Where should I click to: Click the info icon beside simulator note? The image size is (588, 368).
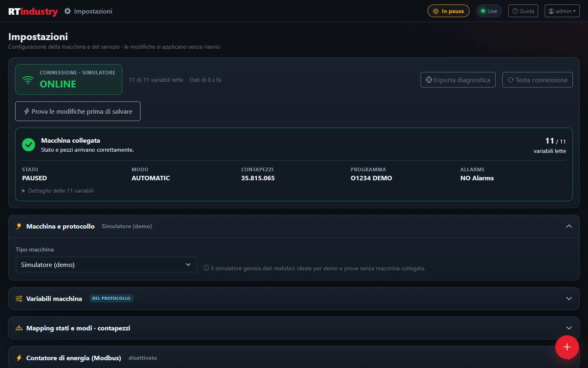pyautogui.click(x=206, y=268)
